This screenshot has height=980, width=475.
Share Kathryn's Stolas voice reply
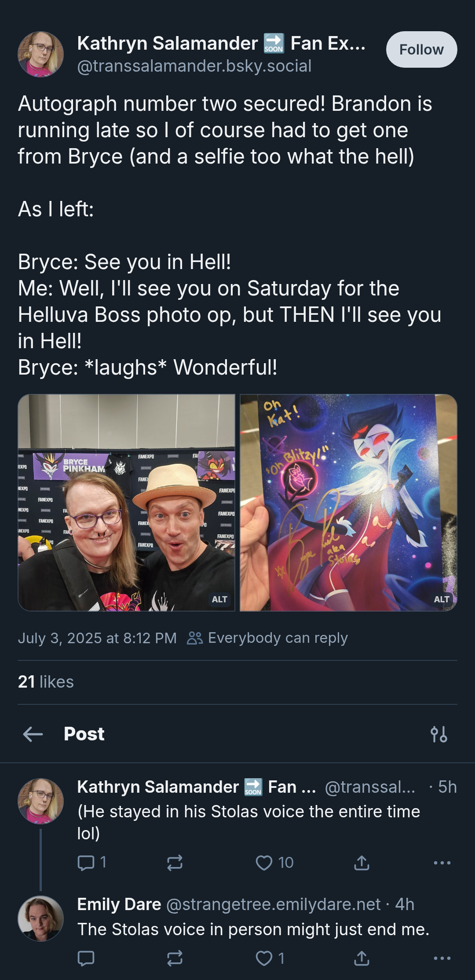(x=362, y=863)
